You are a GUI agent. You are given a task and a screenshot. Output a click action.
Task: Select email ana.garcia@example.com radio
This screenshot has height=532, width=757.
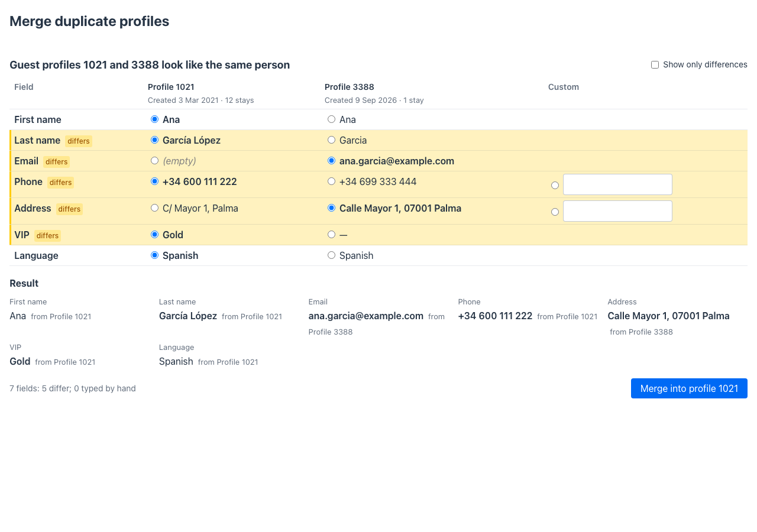pyautogui.click(x=331, y=161)
